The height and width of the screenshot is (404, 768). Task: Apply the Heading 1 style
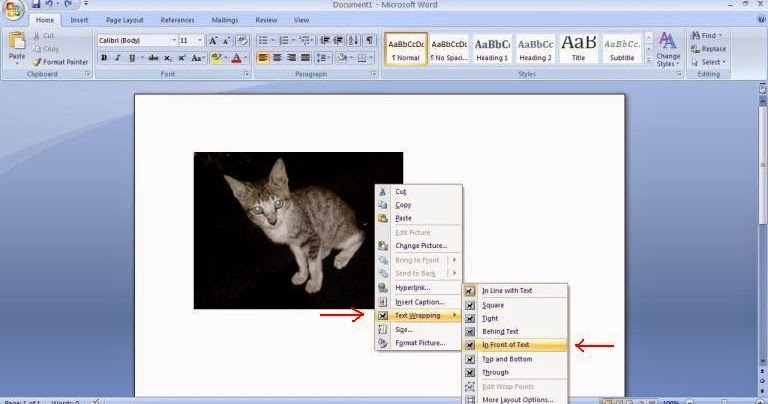click(x=492, y=49)
